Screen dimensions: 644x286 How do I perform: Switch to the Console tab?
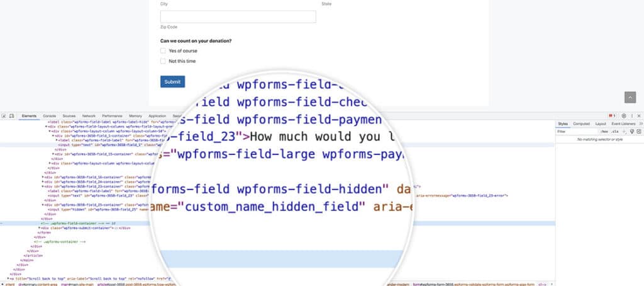(49, 116)
